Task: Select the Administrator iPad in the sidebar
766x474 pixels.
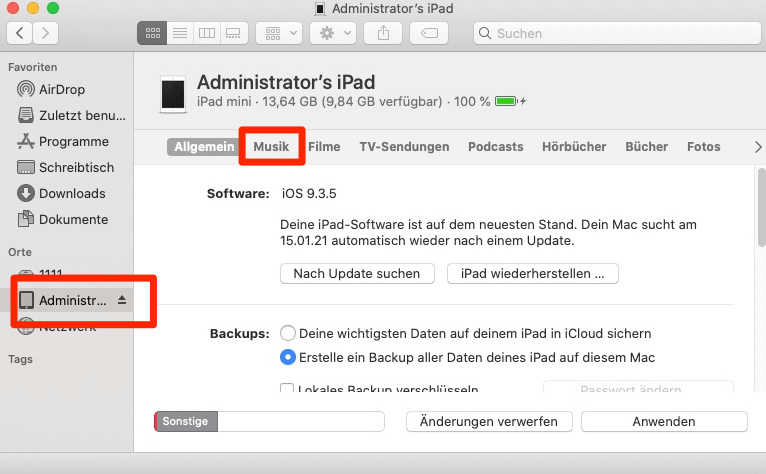Action: [x=67, y=300]
